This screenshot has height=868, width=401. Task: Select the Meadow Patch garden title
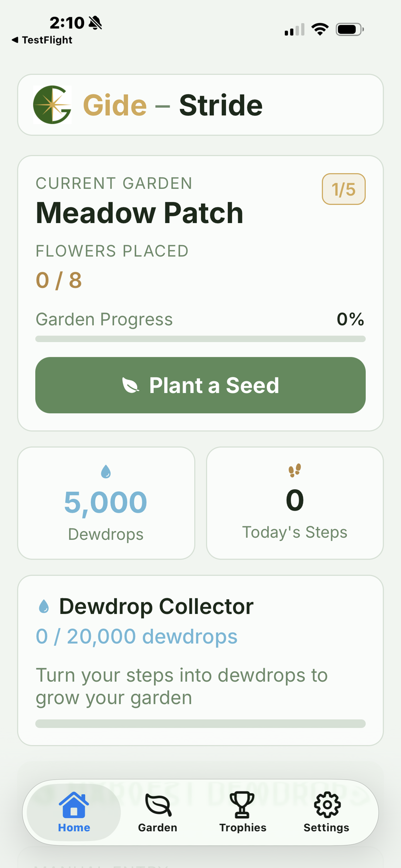pos(139,213)
